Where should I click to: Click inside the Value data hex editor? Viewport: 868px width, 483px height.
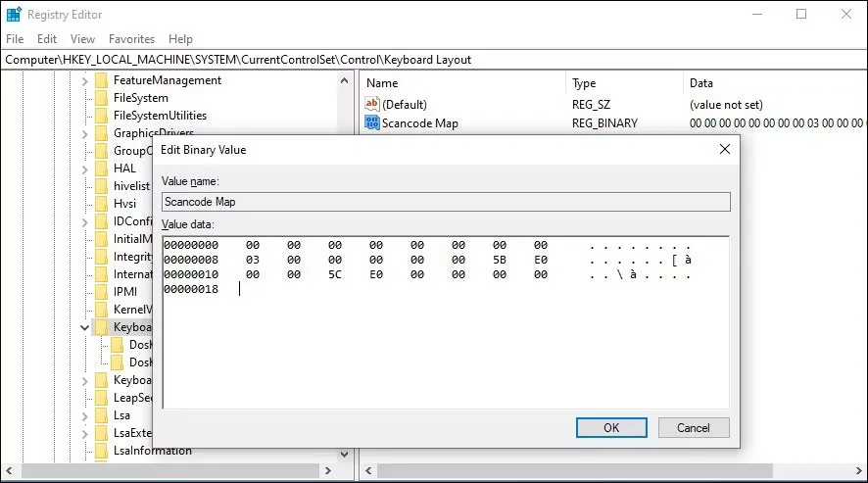click(x=446, y=323)
